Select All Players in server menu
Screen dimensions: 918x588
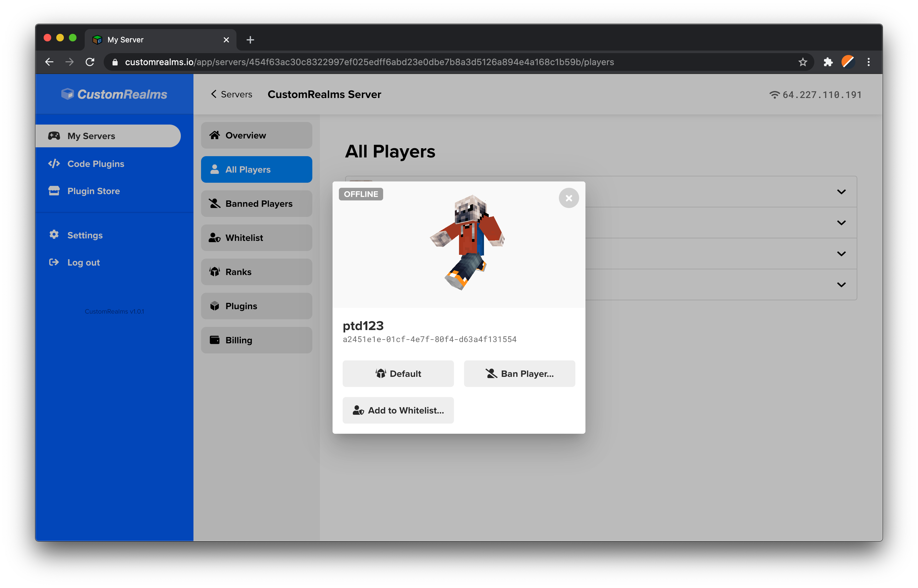coord(256,169)
